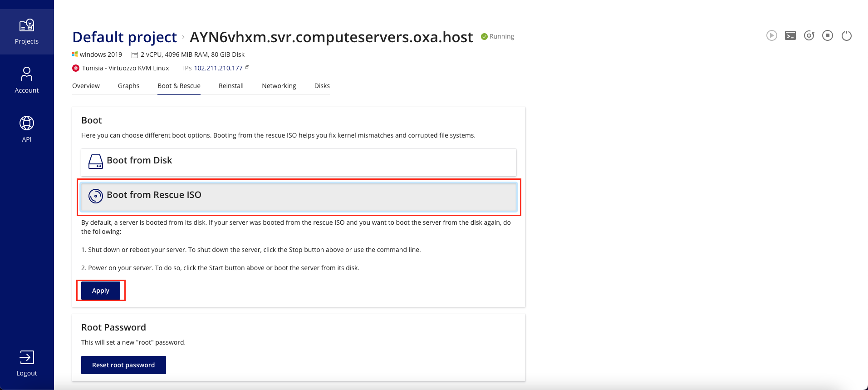This screenshot has width=868, height=390.
Task: Switch to the Reinstall tab
Action: (x=231, y=86)
